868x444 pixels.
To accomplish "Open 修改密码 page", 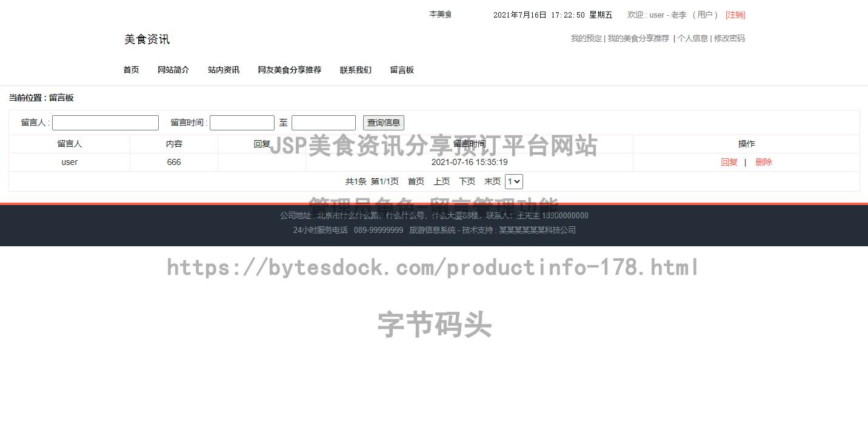I will click(730, 38).
